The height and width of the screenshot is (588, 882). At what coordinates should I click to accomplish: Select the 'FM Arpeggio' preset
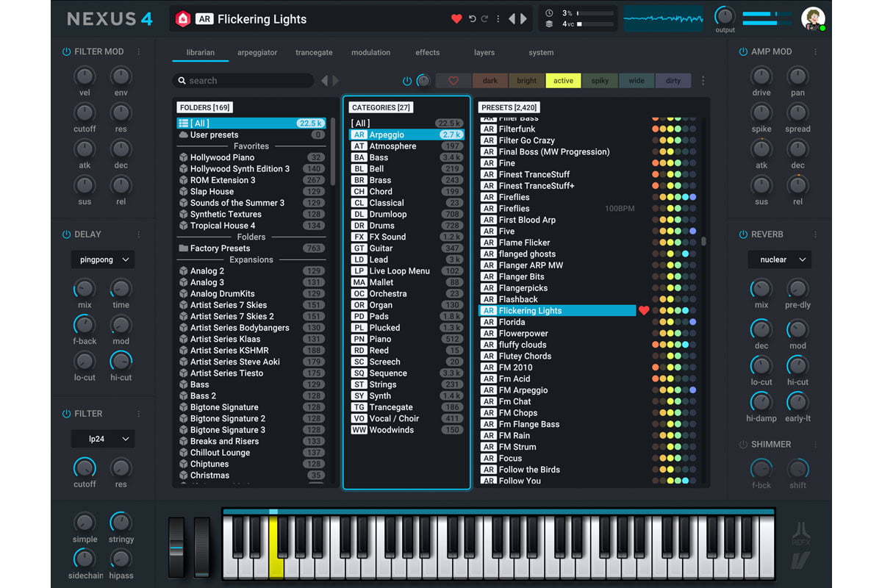click(557, 390)
